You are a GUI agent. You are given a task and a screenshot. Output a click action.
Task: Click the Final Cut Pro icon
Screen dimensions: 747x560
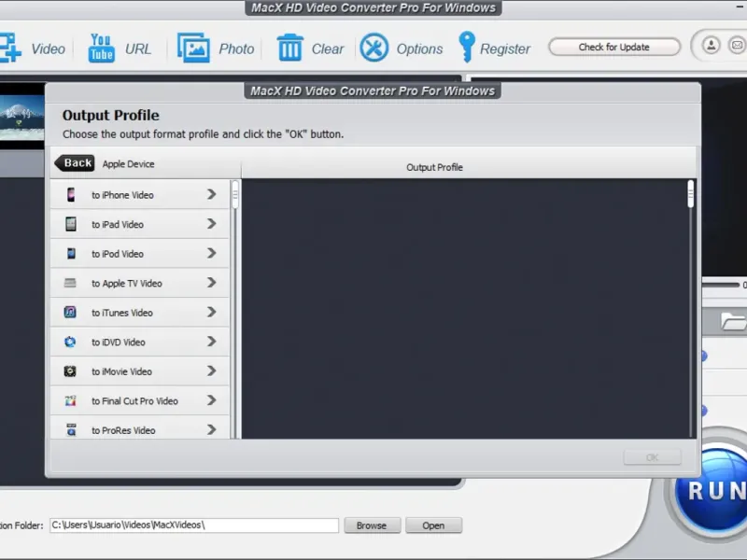[x=71, y=400]
